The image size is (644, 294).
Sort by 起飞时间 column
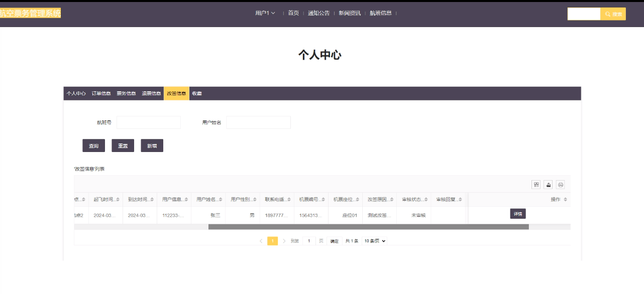click(x=119, y=200)
